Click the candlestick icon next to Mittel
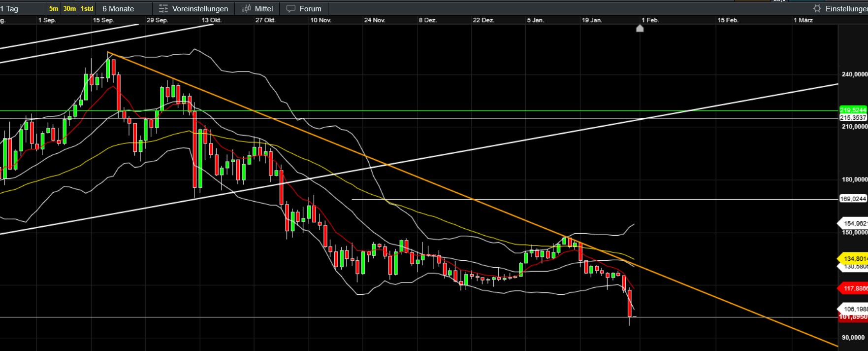 pos(246,9)
